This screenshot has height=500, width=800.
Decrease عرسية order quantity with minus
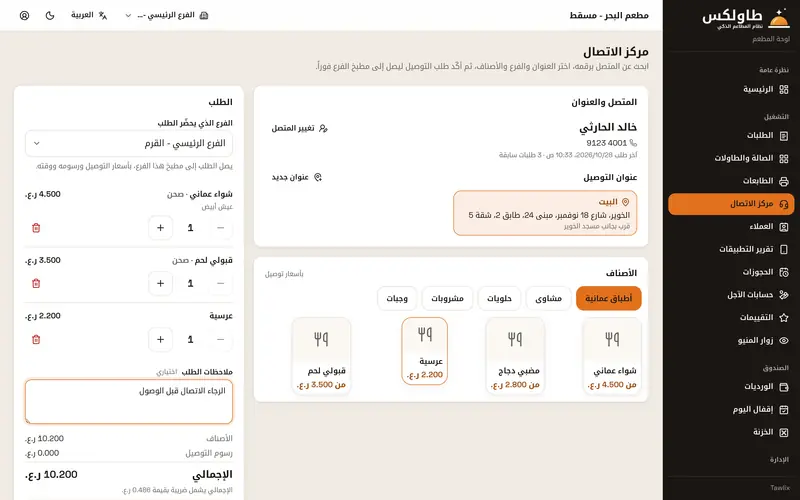pyautogui.click(x=220, y=339)
